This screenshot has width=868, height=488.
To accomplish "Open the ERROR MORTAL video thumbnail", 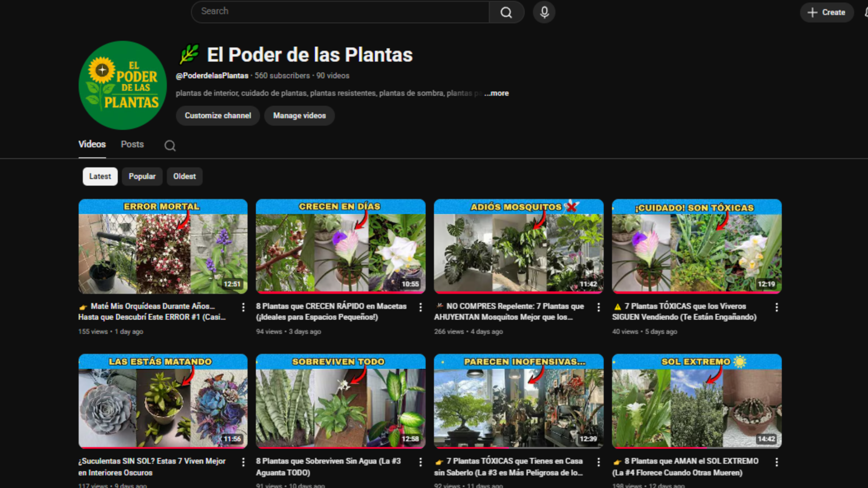I will coord(163,246).
